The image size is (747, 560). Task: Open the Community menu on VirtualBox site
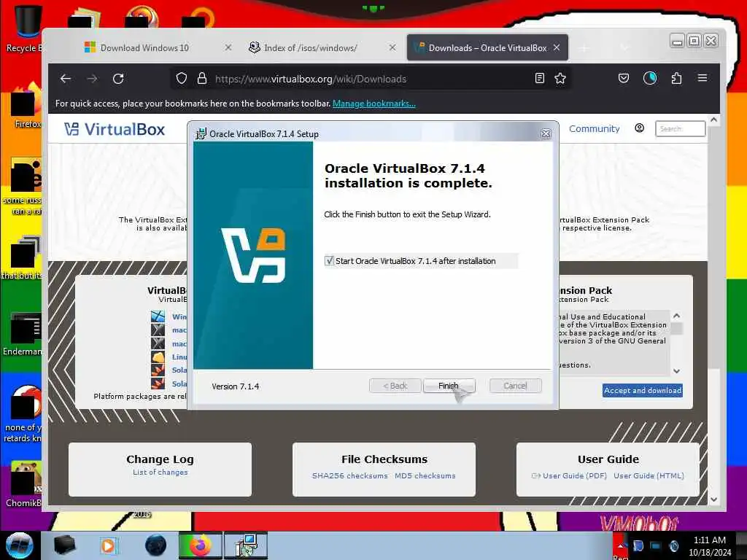click(594, 128)
